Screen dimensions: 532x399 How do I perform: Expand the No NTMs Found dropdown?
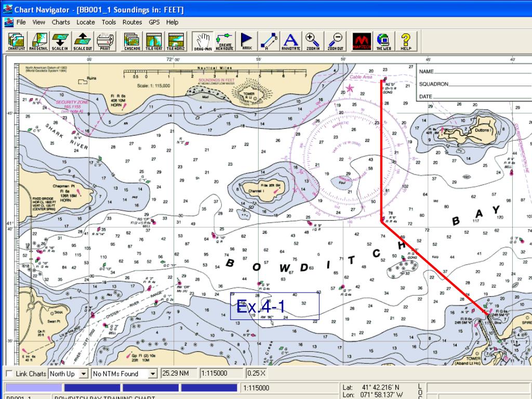pyautogui.click(x=153, y=374)
